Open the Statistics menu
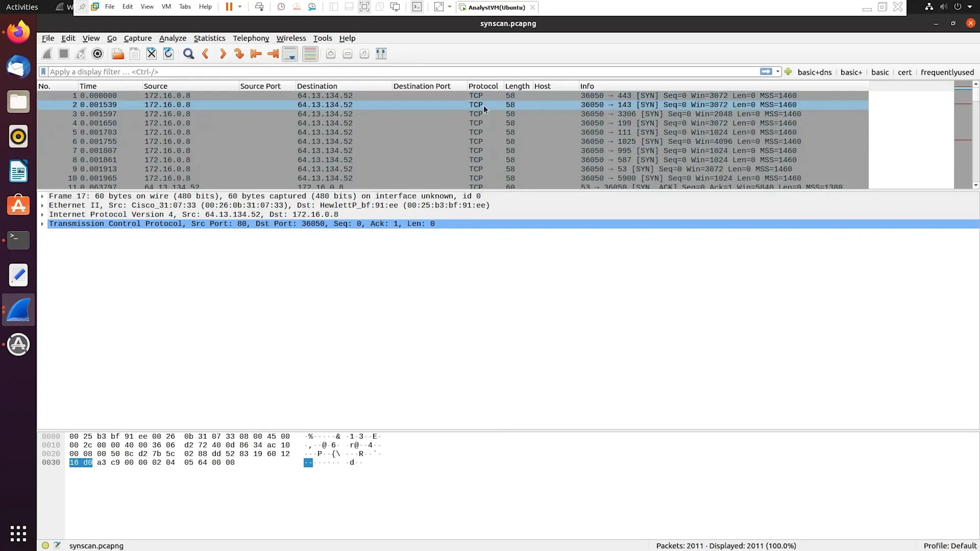980x551 pixels. pos(209,38)
